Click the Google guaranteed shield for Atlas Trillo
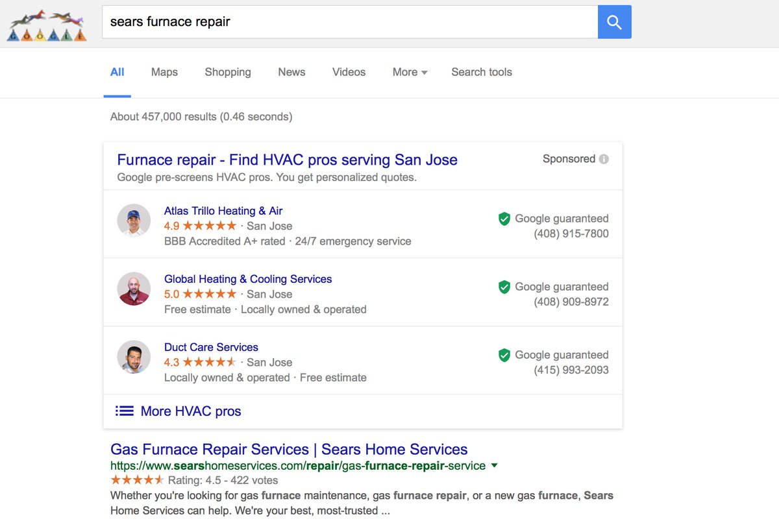The image size is (779, 532). coord(504,219)
